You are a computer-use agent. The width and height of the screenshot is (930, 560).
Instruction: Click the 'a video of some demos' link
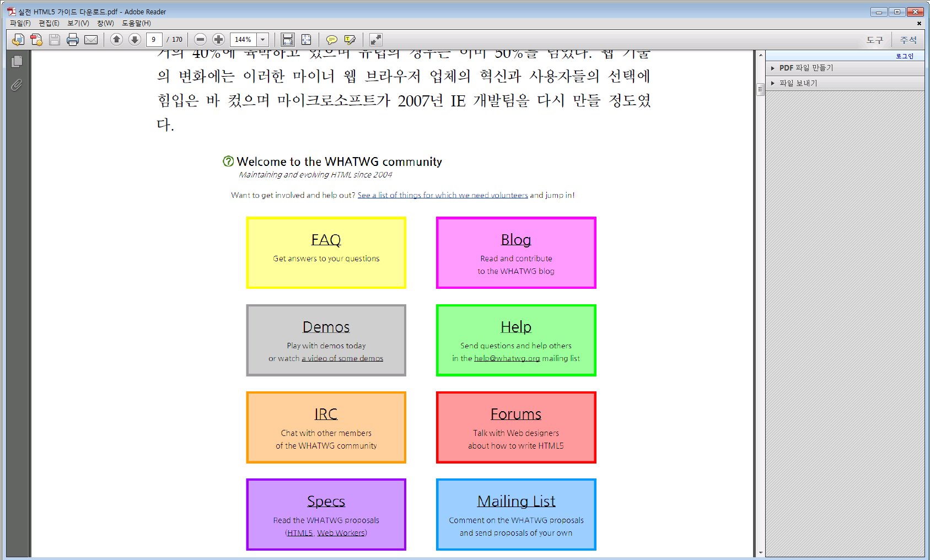pos(342,358)
